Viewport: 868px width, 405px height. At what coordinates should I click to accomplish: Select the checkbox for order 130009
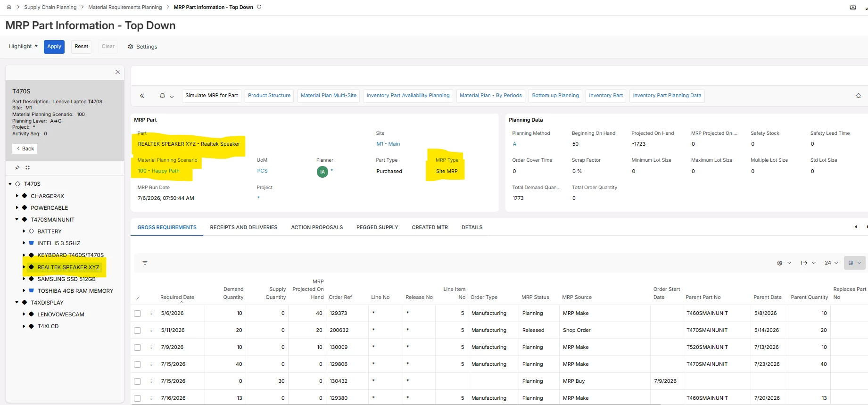(x=138, y=347)
